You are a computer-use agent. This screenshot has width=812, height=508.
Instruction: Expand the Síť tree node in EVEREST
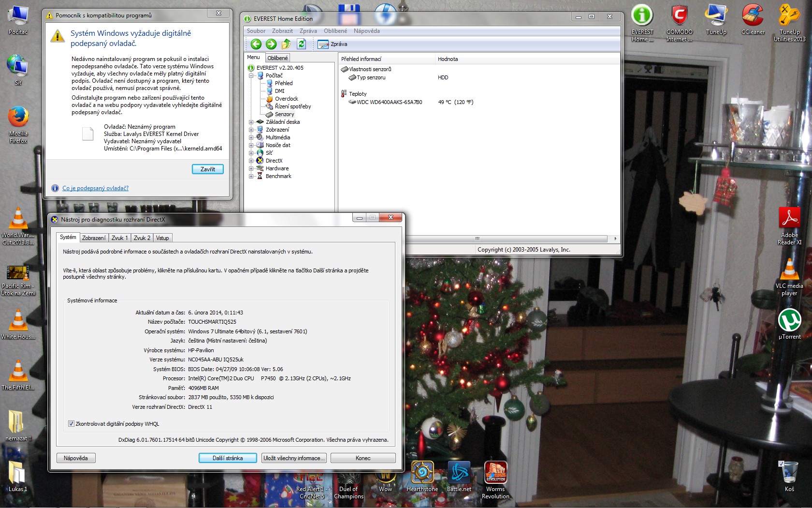tap(251, 153)
